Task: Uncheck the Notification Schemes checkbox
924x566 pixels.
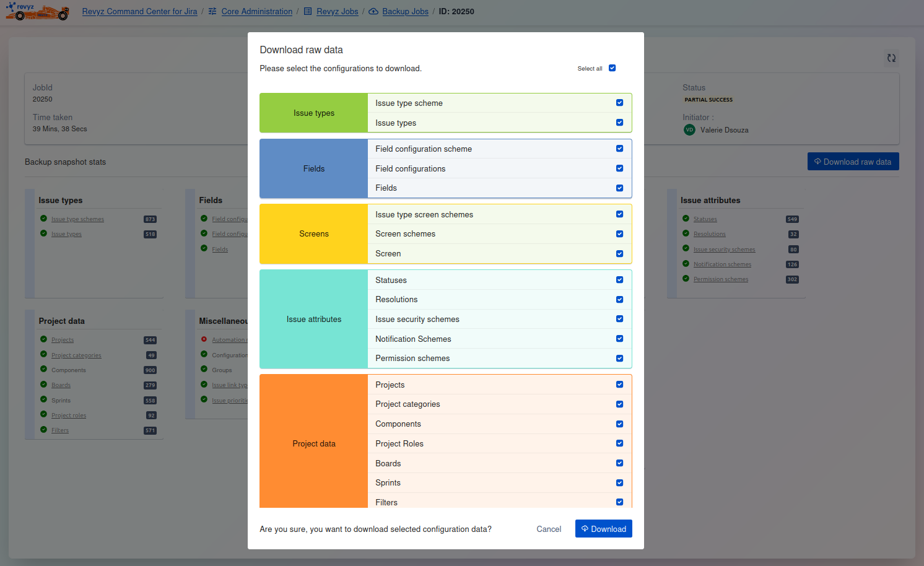Action: 619,339
